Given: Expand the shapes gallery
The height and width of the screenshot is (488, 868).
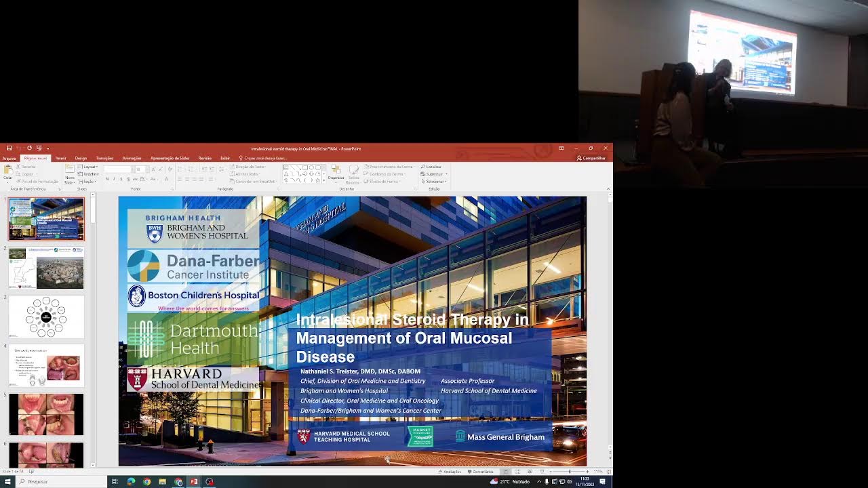Looking at the screenshot, I should [x=323, y=181].
